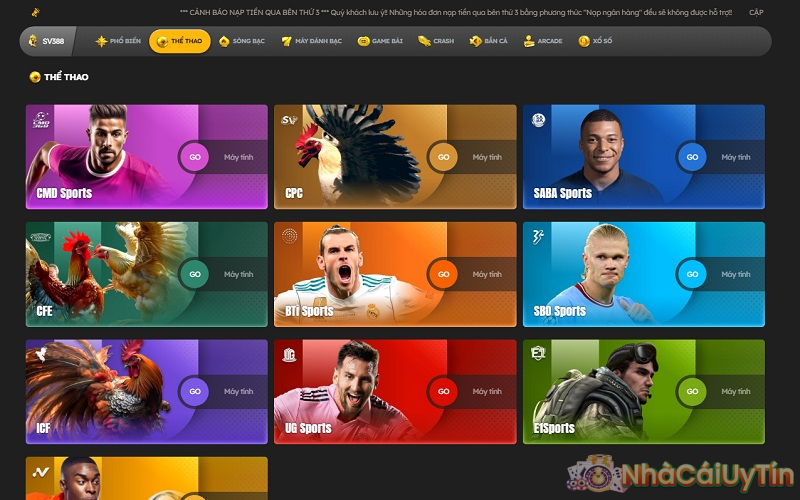Viewport: 800px width, 500px height.
Task: Click Máy tính on the ETSports card
Action: [x=735, y=392]
